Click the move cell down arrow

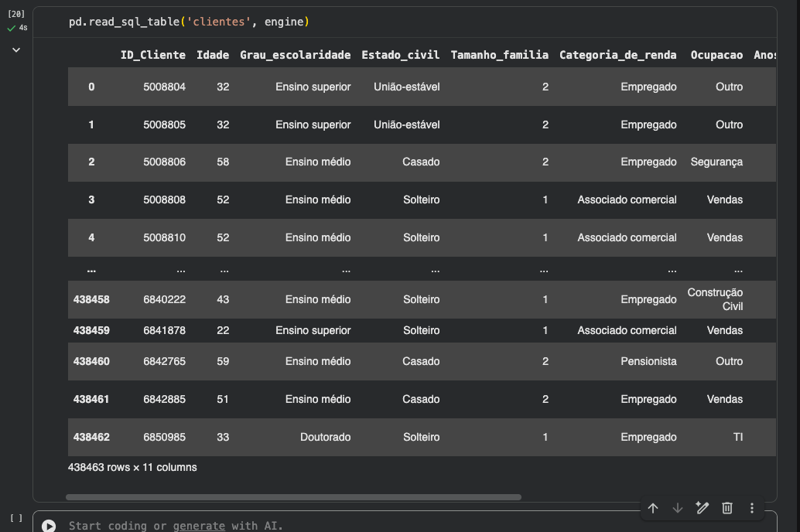(678, 508)
